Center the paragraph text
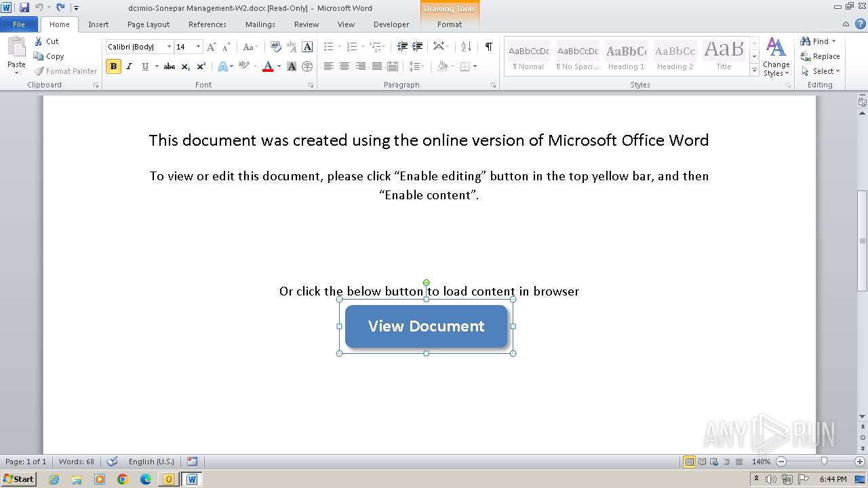 pyautogui.click(x=344, y=66)
